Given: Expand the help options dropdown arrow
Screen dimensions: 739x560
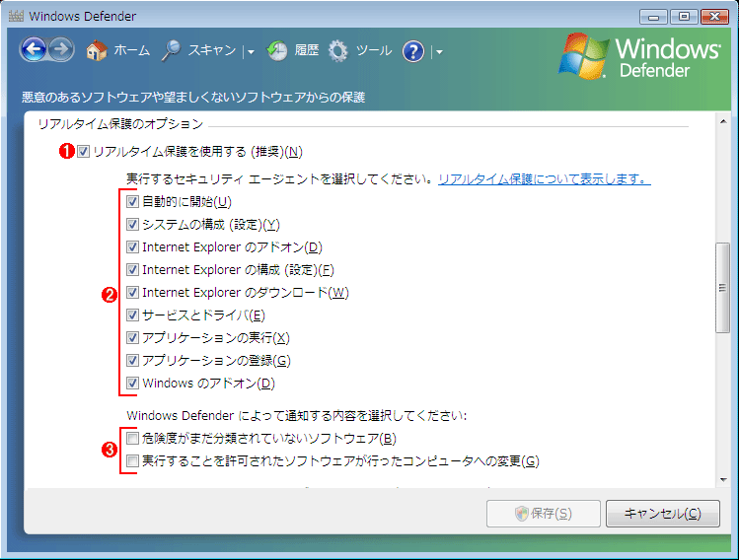Looking at the screenshot, I should tap(439, 52).
